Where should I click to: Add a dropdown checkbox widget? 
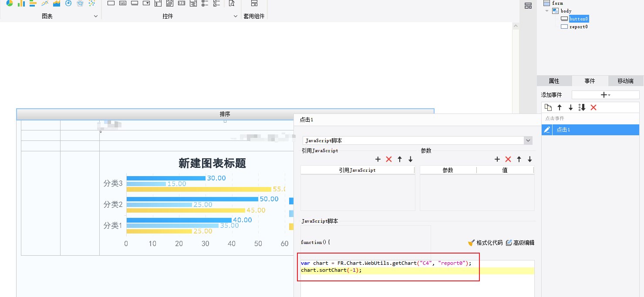[158, 3]
